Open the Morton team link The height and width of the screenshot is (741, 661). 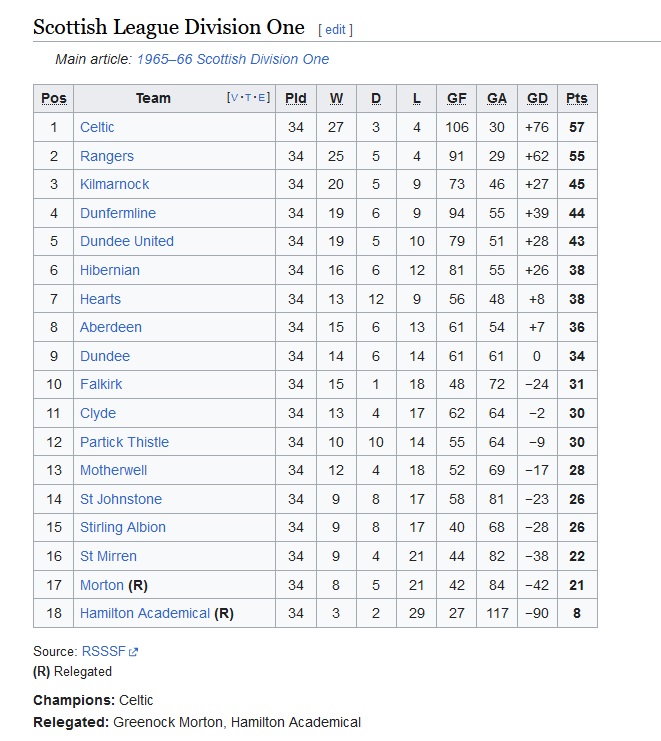pyautogui.click(x=102, y=585)
